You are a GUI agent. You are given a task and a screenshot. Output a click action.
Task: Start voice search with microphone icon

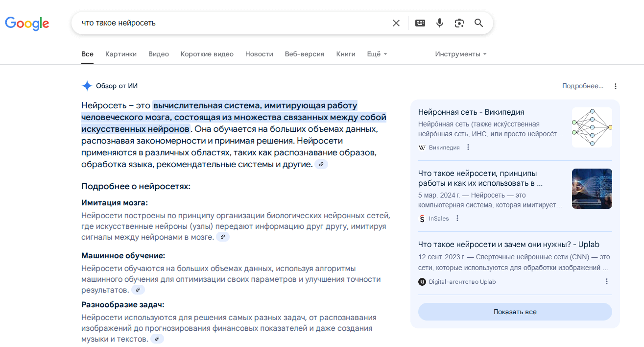pyautogui.click(x=440, y=23)
